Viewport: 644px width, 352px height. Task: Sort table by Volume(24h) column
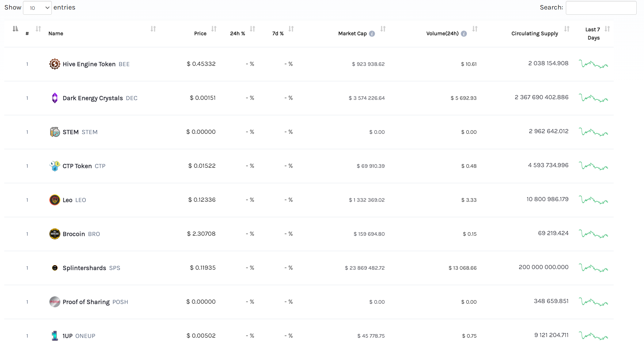475,29
